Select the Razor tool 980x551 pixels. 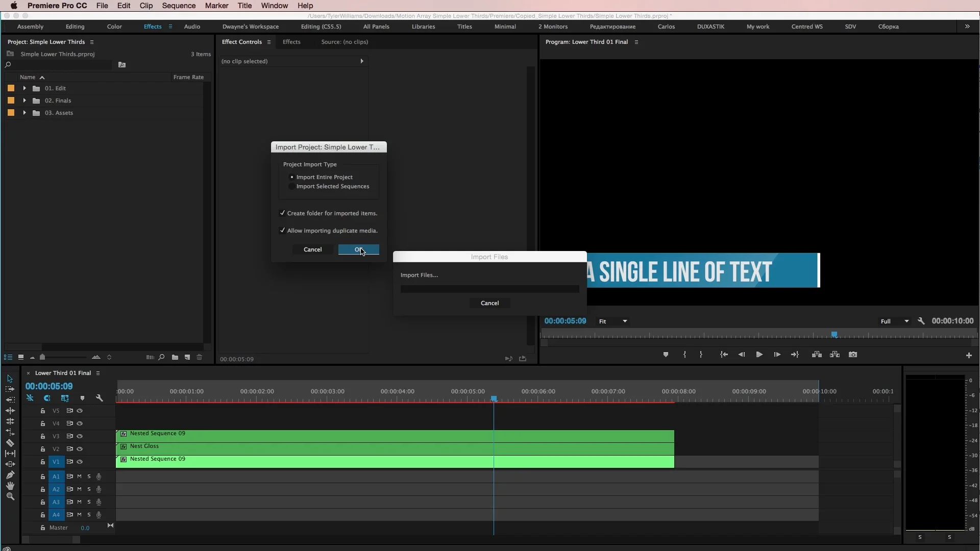tap(10, 443)
